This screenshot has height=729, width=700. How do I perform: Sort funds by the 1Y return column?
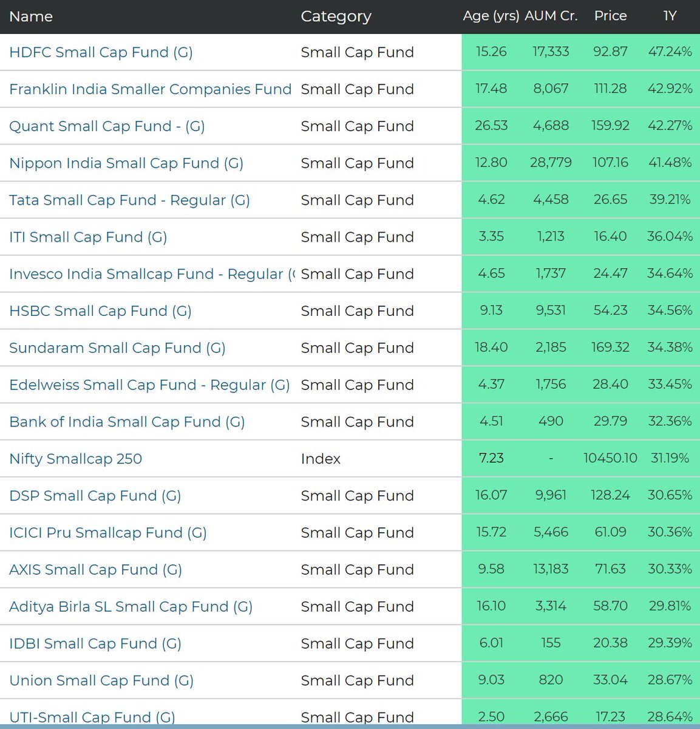[x=671, y=17]
